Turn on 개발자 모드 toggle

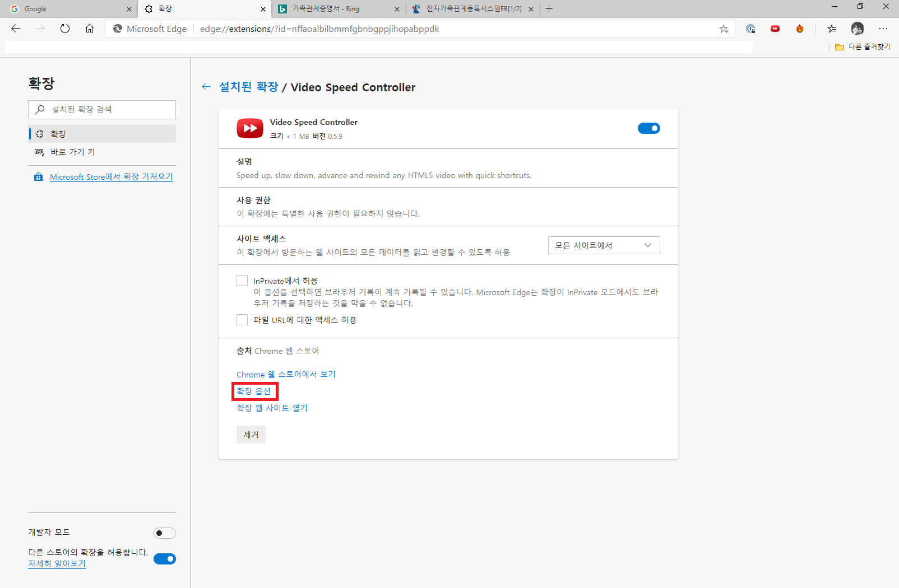pos(165,533)
